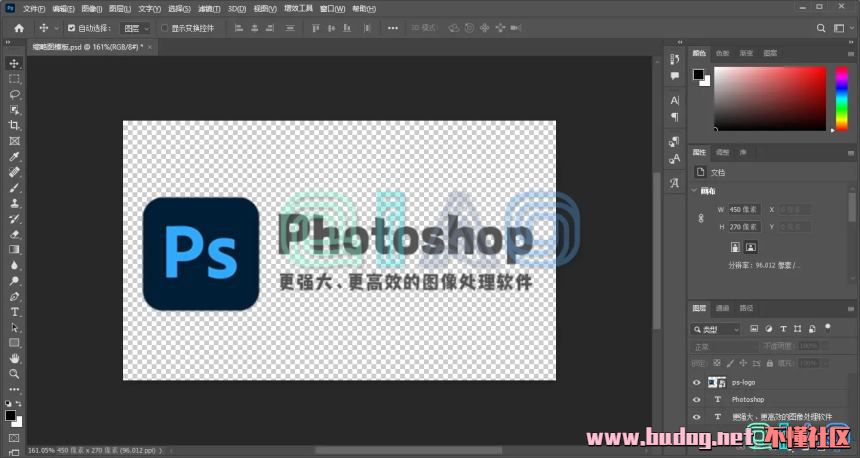The width and height of the screenshot is (860, 458).
Task: Select the Eraser tool
Action: (14, 234)
